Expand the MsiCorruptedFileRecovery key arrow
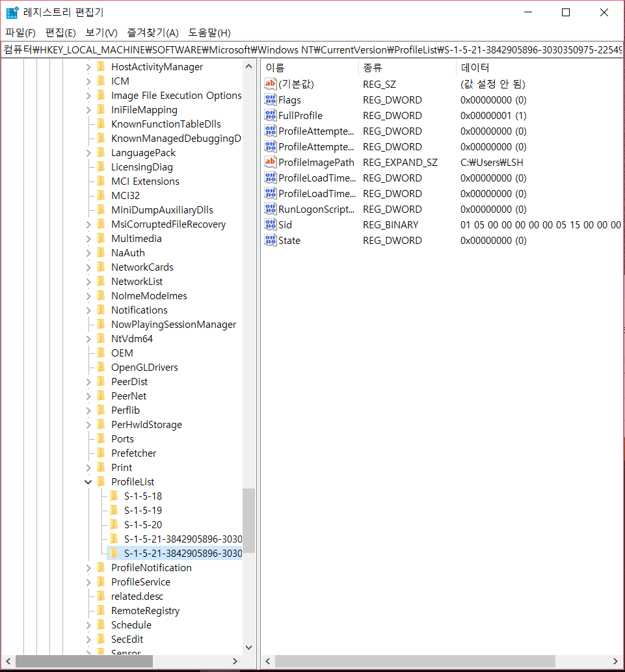Image resolution: width=625 pixels, height=672 pixels. coord(88,224)
